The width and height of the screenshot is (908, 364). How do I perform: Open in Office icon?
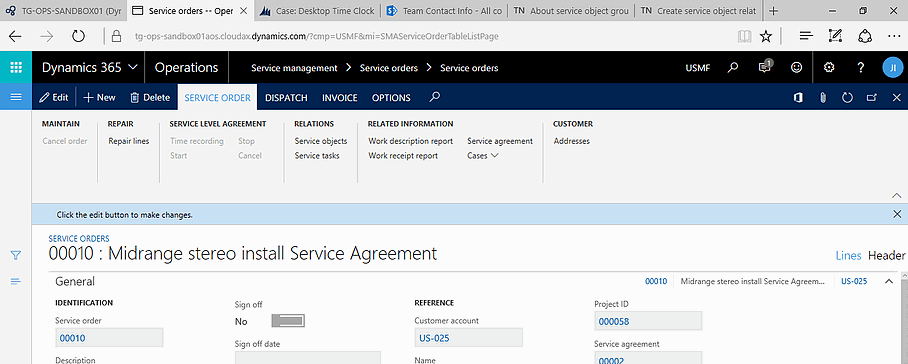coord(798,98)
